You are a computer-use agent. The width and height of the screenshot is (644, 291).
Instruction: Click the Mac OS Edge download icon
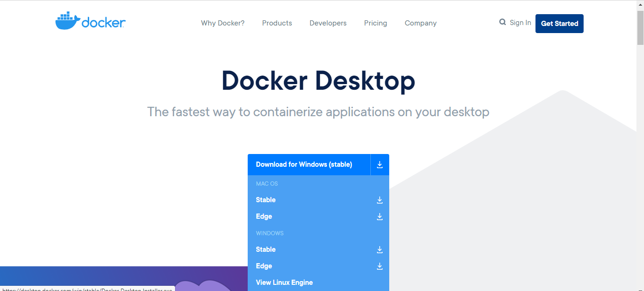tap(380, 216)
